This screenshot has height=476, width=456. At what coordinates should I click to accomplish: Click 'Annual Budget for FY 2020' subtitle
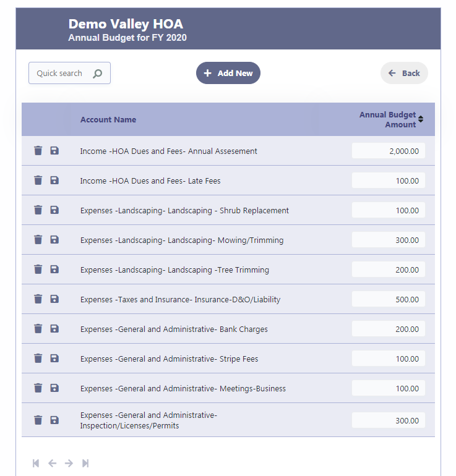(x=127, y=38)
